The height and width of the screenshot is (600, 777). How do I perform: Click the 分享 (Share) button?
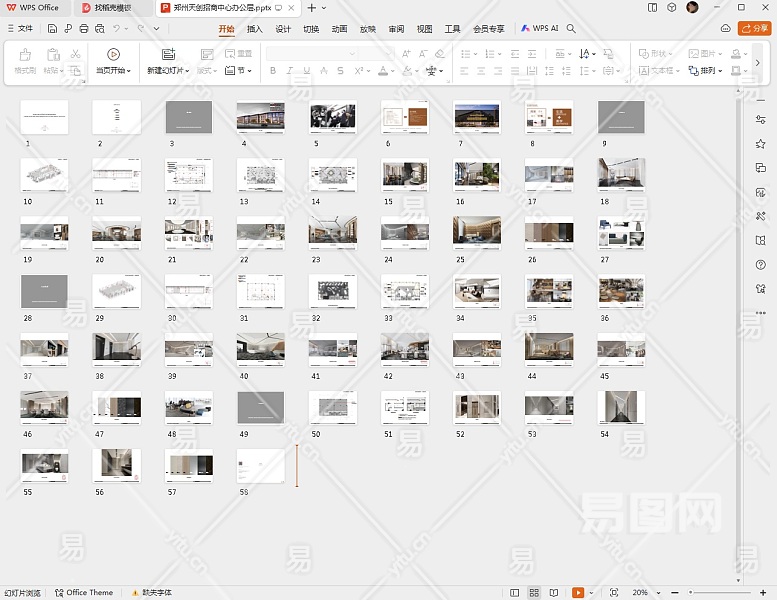(x=754, y=29)
